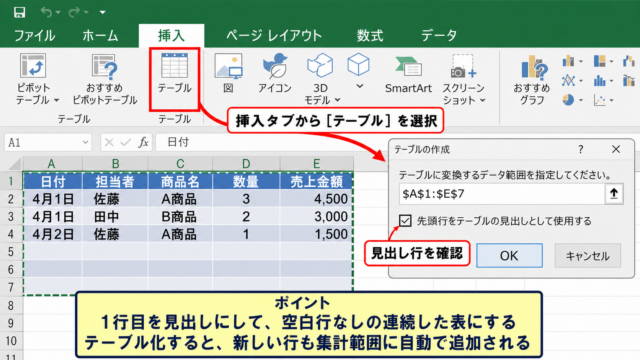Screen dimensions: 640x360
Task: Click the range field $A$1:$E$7
Action: (x=502, y=194)
